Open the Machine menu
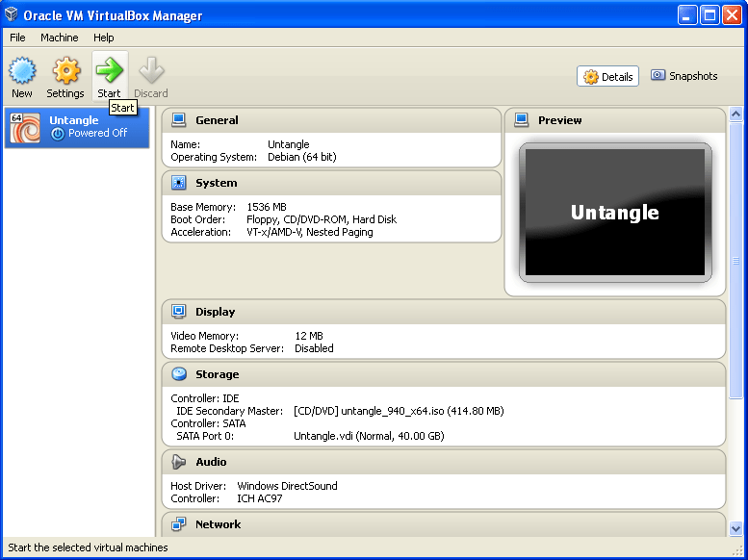The height and width of the screenshot is (560, 748). point(59,38)
